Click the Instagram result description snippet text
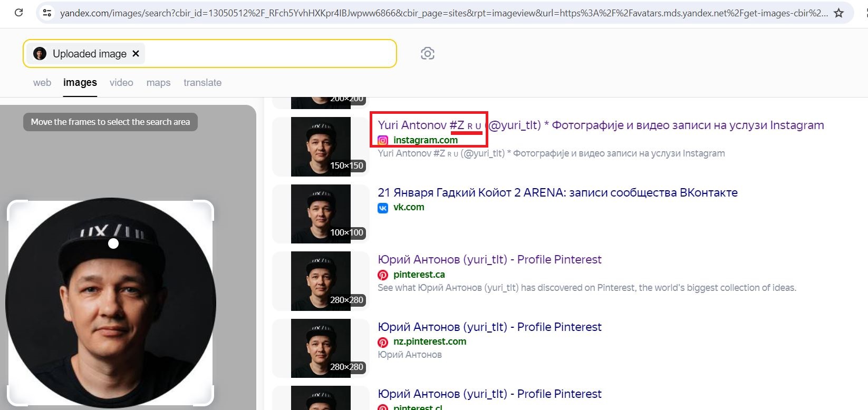Screen dimensions: 868x410 (x=551, y=153)
